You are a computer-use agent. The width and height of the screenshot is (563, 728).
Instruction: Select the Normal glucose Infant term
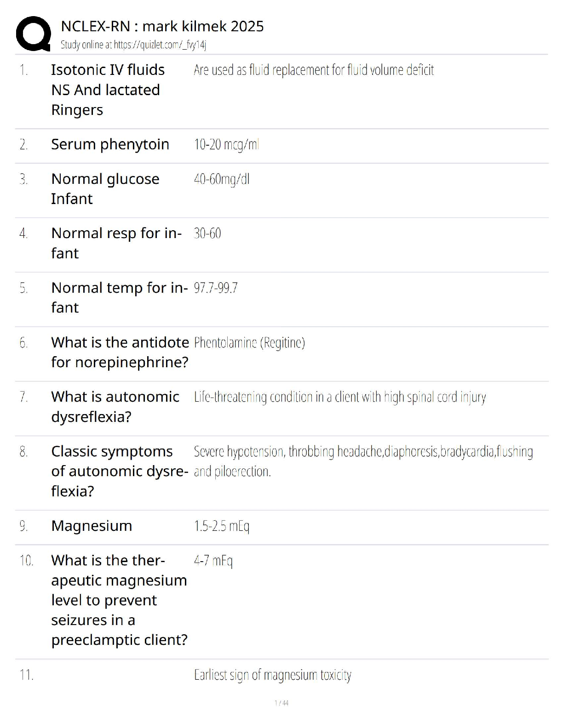point(105,188)
